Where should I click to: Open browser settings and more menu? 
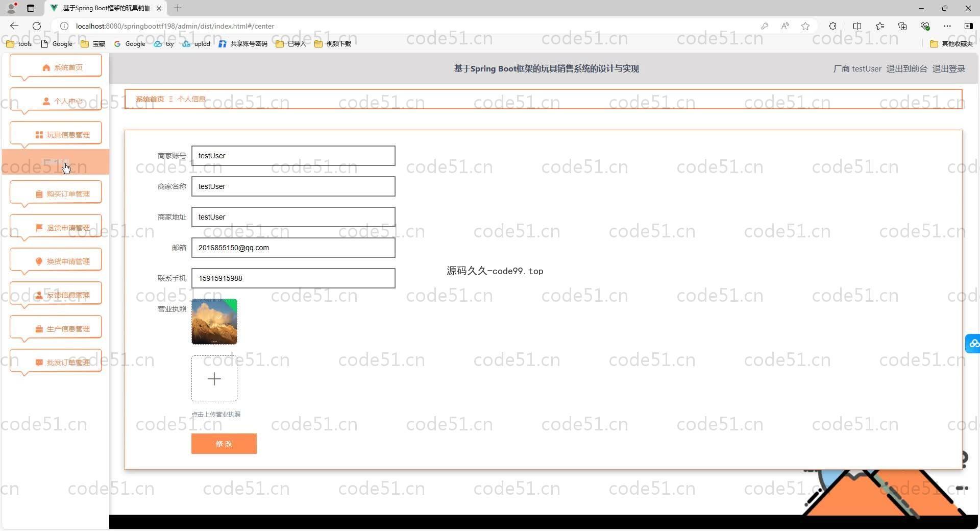(x=947, y=26)
